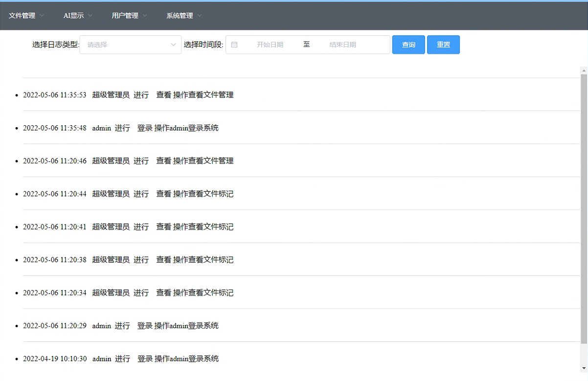Expand the log type select arrow
588x381 pixels.
[173, 45]
